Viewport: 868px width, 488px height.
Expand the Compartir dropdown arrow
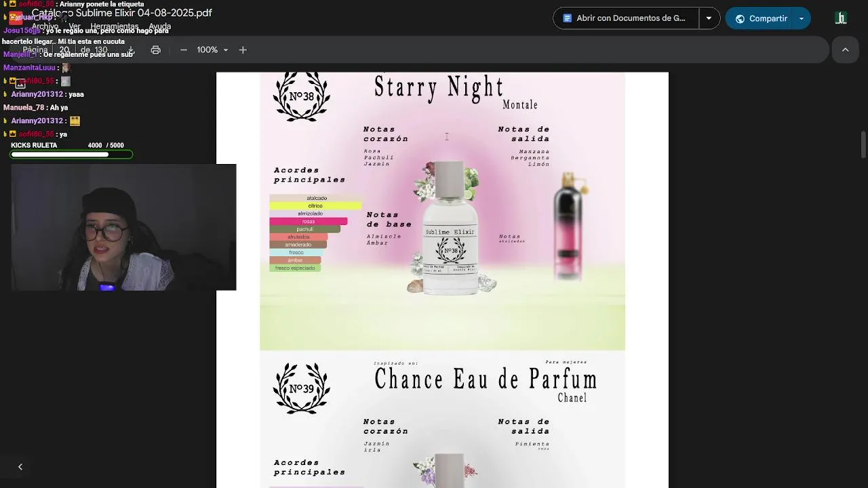tap(802, 18)
